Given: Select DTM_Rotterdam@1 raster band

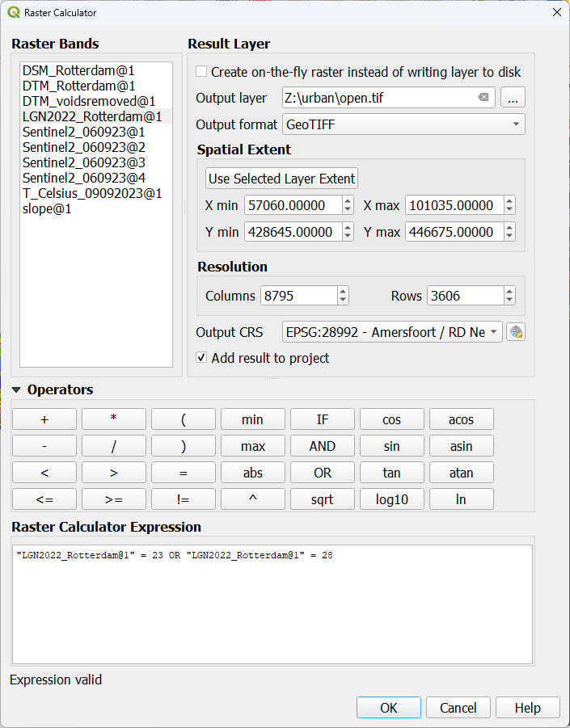Looking at the screenshot, I should click(x=96, y=86).
